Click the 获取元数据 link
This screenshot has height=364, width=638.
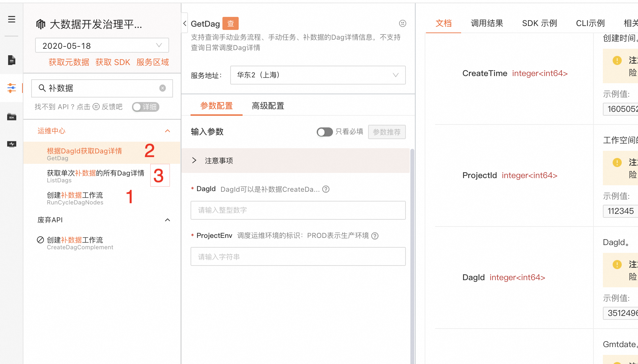click(x=69, y=62)
